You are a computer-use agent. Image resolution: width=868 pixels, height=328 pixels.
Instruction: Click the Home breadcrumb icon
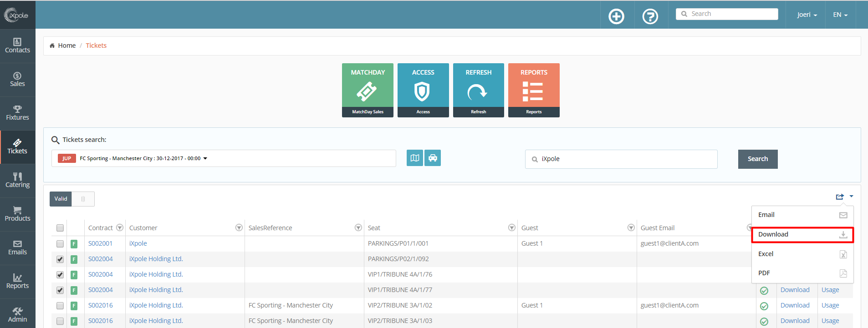point(52,45)
